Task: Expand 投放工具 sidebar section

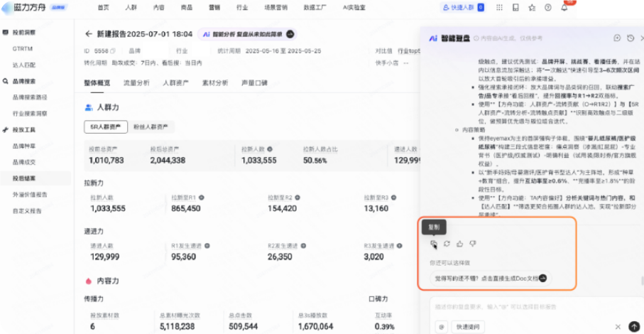Action: click(24, 129)
